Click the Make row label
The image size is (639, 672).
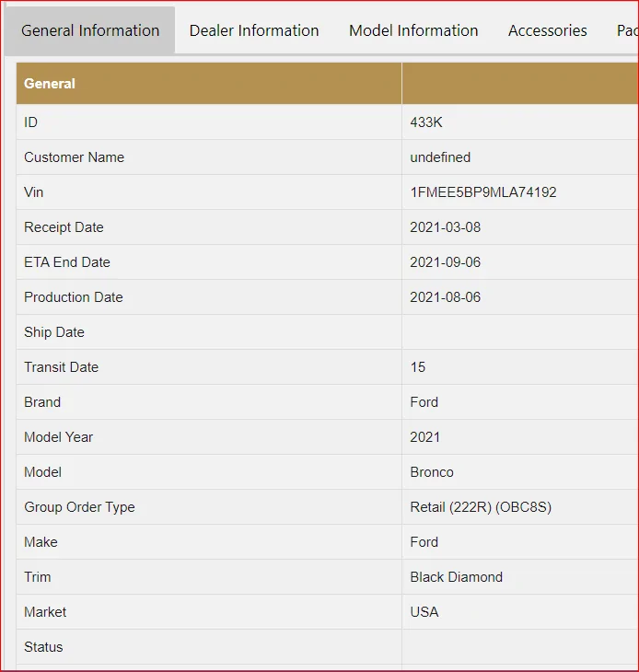(x=41, y=542)
